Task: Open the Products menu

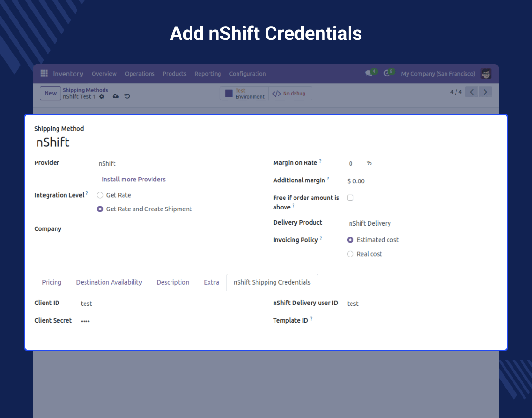Action: click(174, 74)
